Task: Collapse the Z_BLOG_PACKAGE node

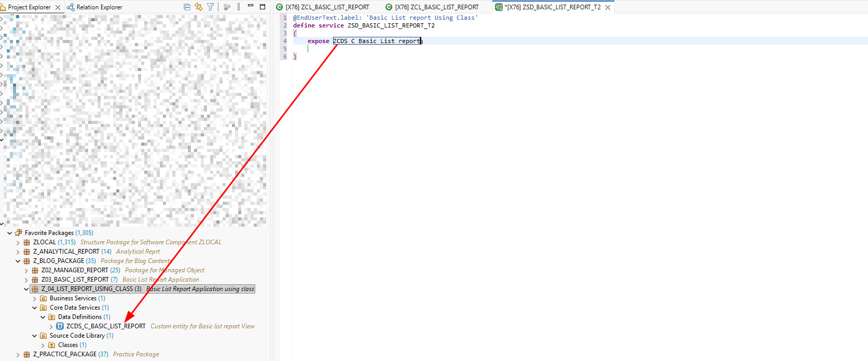Action: pyautogui.click(x=18, y=261)
